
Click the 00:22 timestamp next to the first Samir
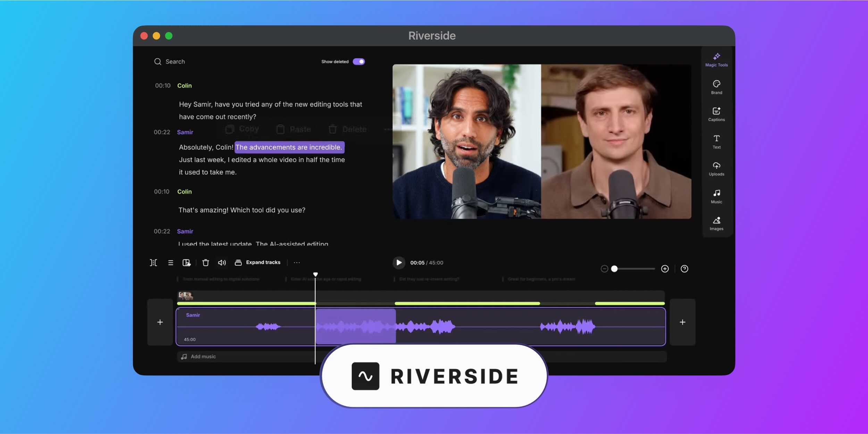tap(162, 132)
